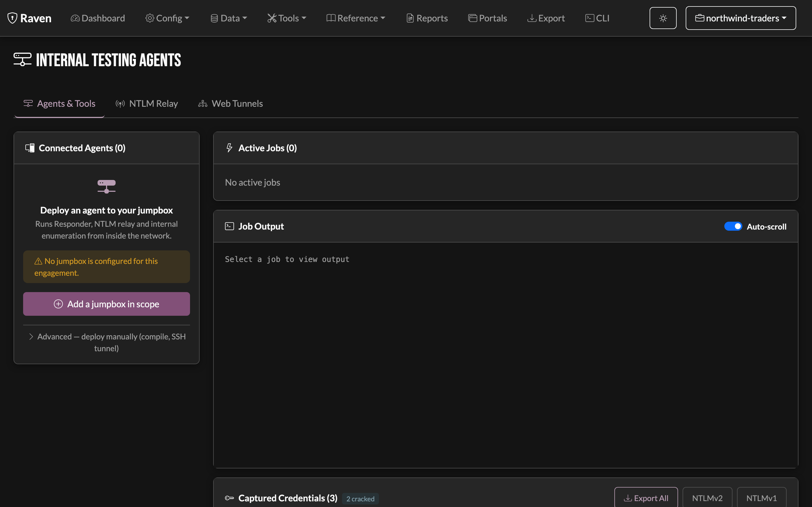Click Add a jumpbox in scope
The height and width of the screenshot is (507, 812).
coord(106,304)
